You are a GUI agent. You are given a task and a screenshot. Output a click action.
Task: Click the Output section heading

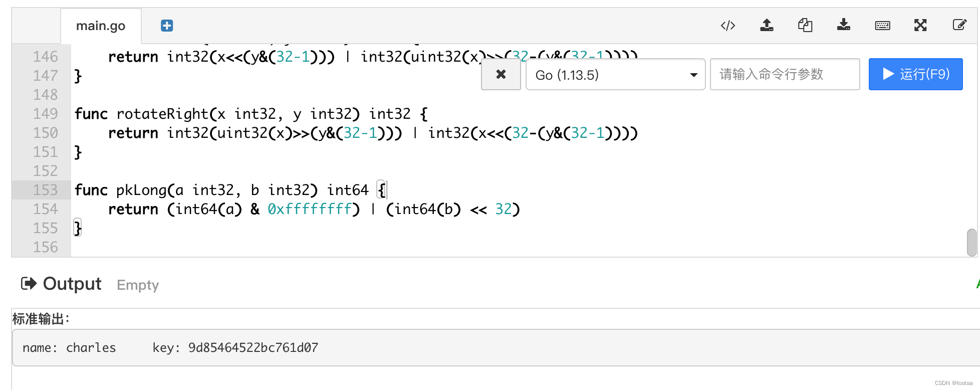pos(72,284)
